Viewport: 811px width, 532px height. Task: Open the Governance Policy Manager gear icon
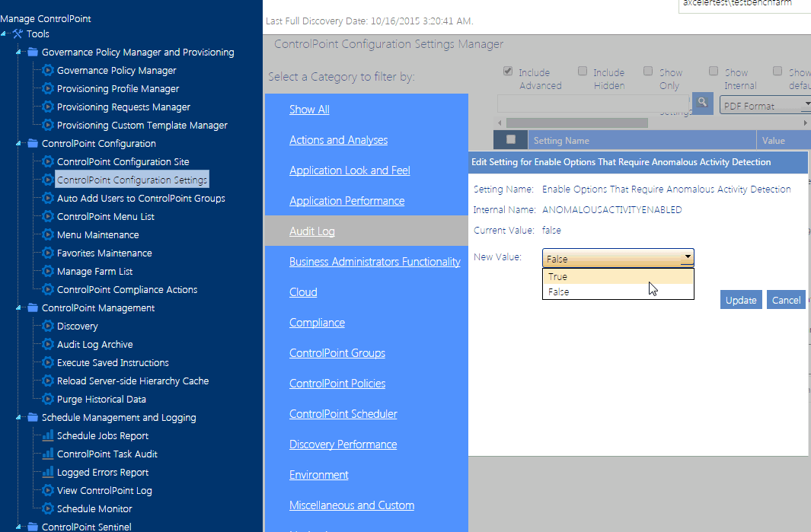click(x=49, y=70)
